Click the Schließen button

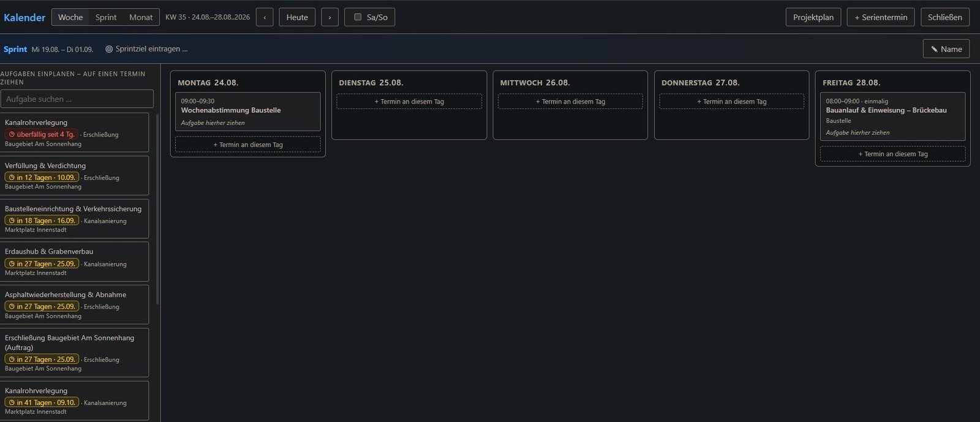tap(945, 17)
